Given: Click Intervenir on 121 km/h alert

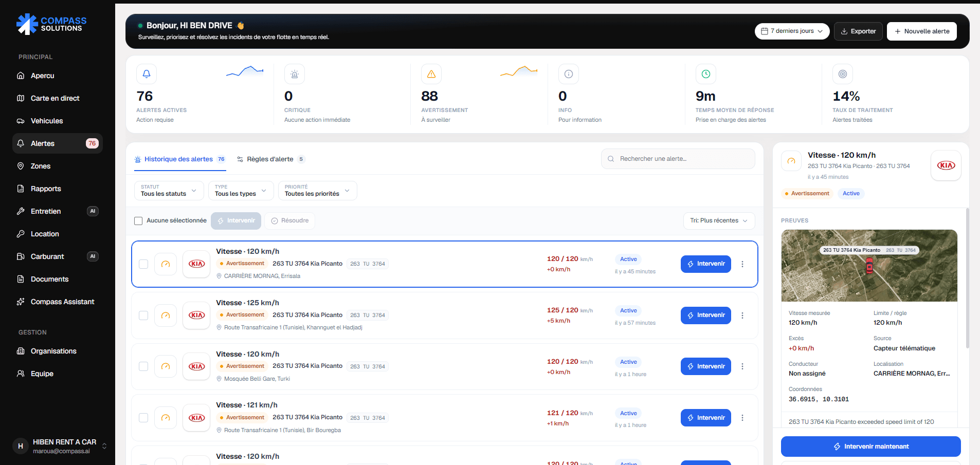Looking at the screenshot, I should pos(706,418).
